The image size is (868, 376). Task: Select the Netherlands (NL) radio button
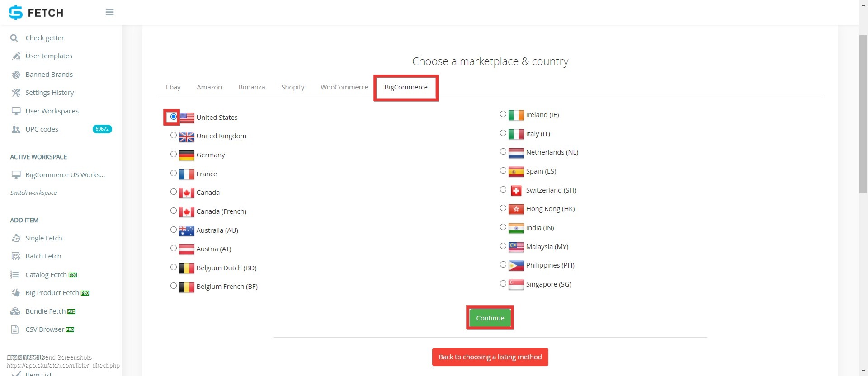click(x=503, y=151)
